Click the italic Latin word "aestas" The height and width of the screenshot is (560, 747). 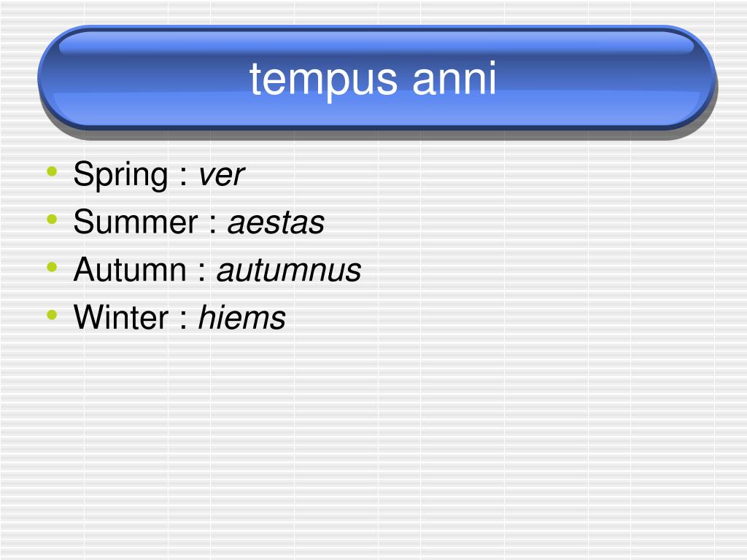276,223
